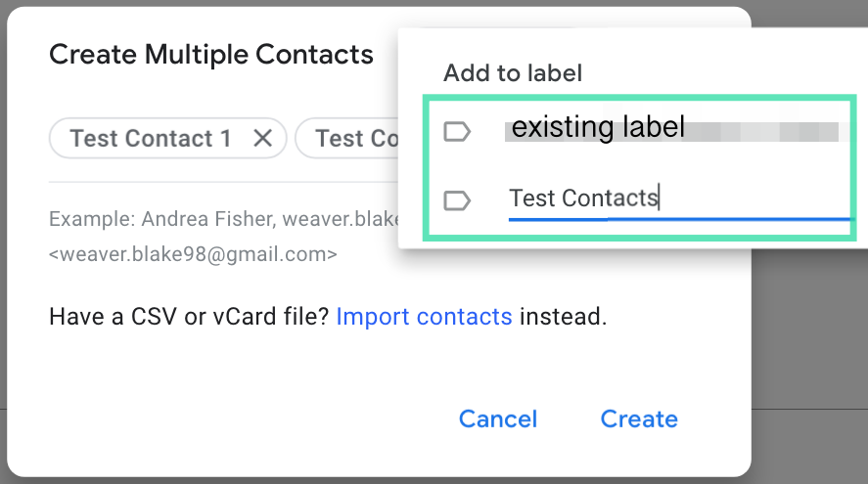This screenshot has height=484, width=868.
Task: Select the Test Contact 1 chip
Action: pos(151,139)
